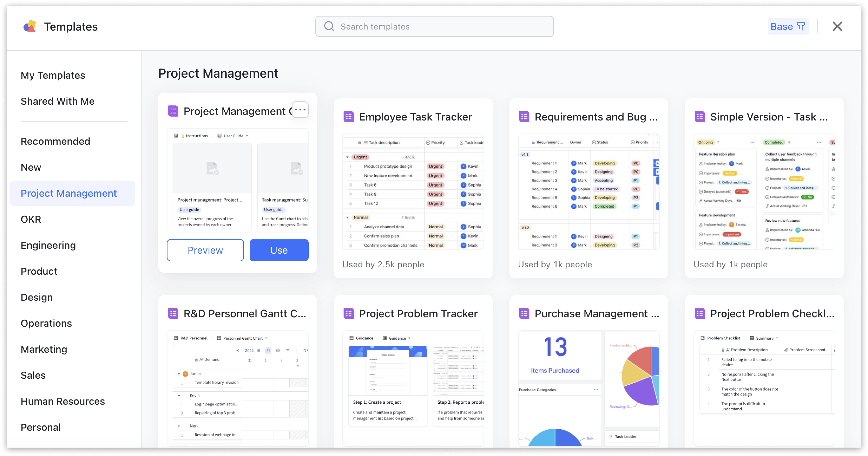Click the Purchase Management base icon
The height and width of the screenshot is (456, 868).
coord(524,313)
